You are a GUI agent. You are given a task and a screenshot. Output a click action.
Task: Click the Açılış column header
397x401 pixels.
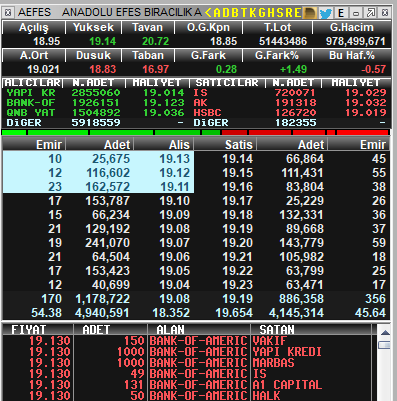point(33,28)
